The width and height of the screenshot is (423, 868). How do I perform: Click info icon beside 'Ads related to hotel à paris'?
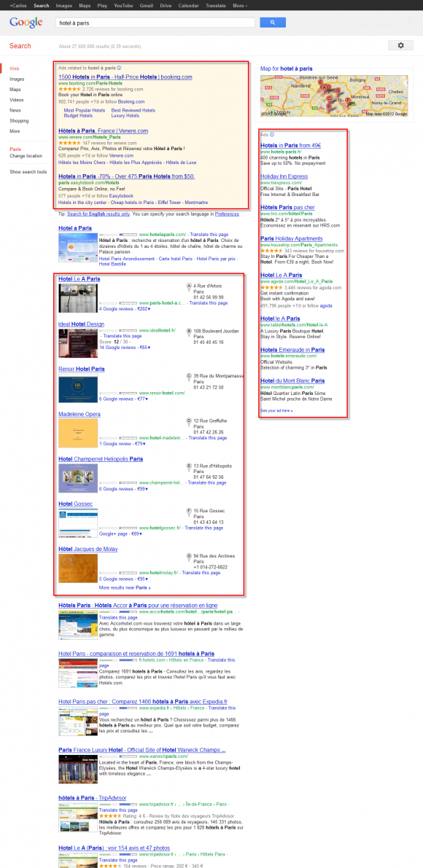pos(119,68)
